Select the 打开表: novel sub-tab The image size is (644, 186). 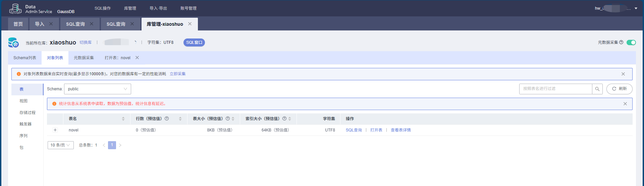coord(117,58)
